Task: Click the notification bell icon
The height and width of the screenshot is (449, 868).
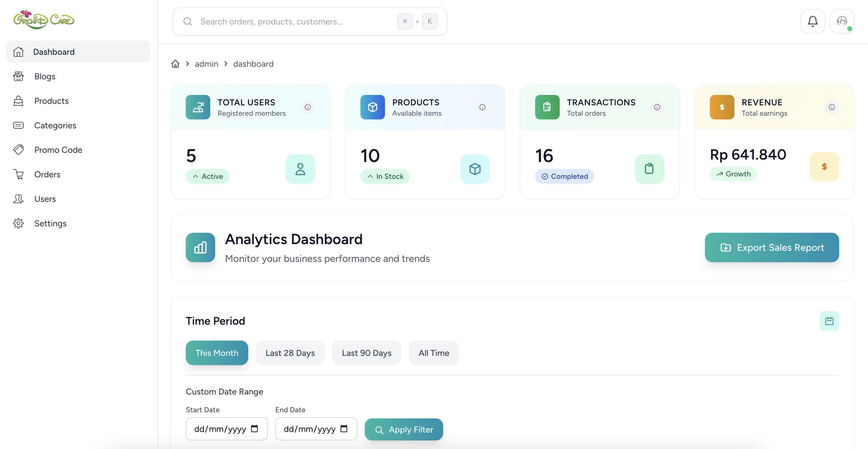Action: click(x=812, y=21)
